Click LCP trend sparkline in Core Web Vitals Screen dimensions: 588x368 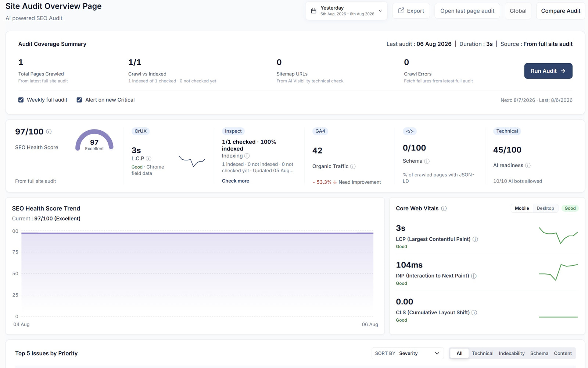(558, 236)
